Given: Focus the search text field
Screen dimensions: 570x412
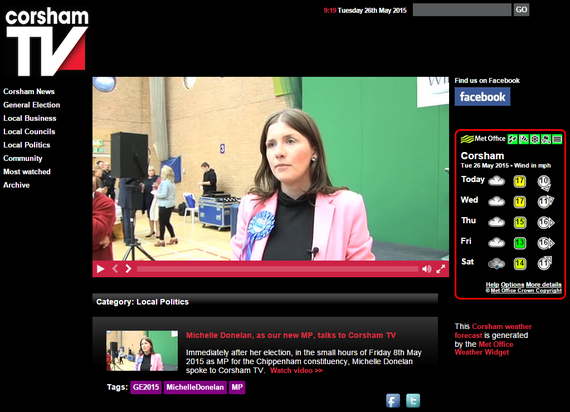Looking at the screenshot, I should [x=462, y=10].
